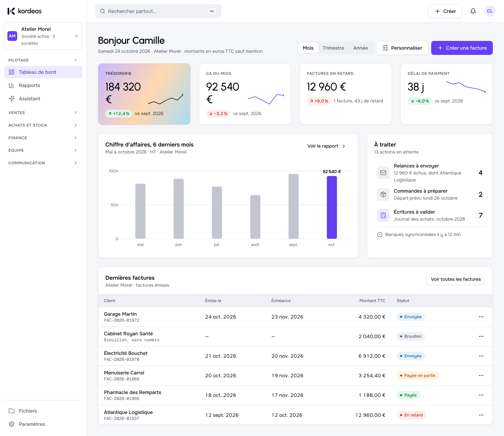The width and height of the screenshot is (504, 436).
Task: Collapse the Pilotage section
Action: click(43, 60)
